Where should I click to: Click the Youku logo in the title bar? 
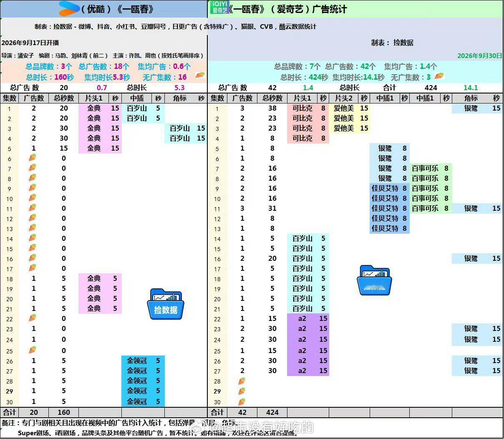(69, 9)
